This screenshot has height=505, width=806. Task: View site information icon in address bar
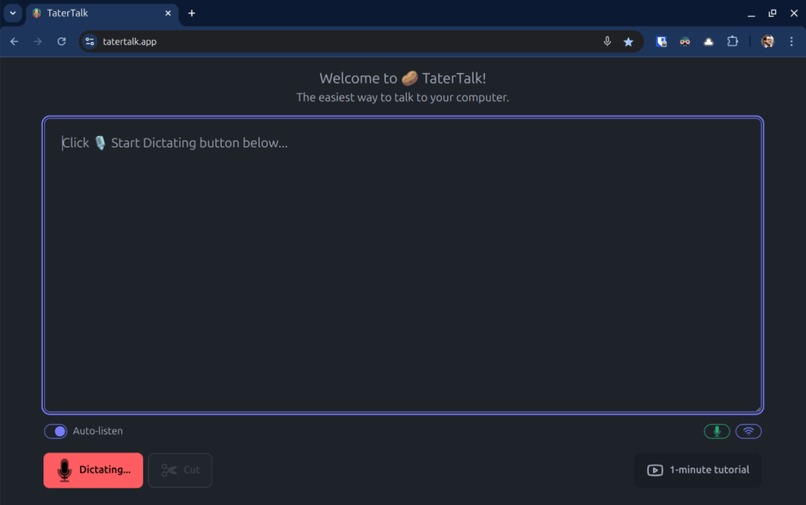pos(90,42)
